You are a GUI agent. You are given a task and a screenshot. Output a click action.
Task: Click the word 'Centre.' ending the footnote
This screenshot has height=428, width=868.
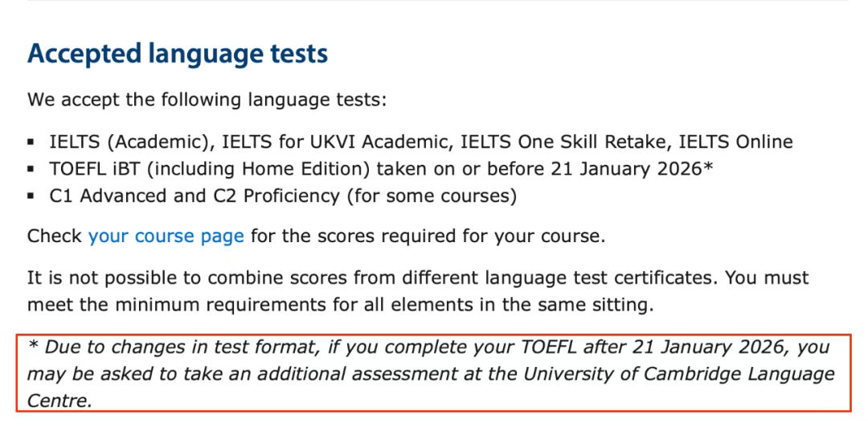click(59, 401)
